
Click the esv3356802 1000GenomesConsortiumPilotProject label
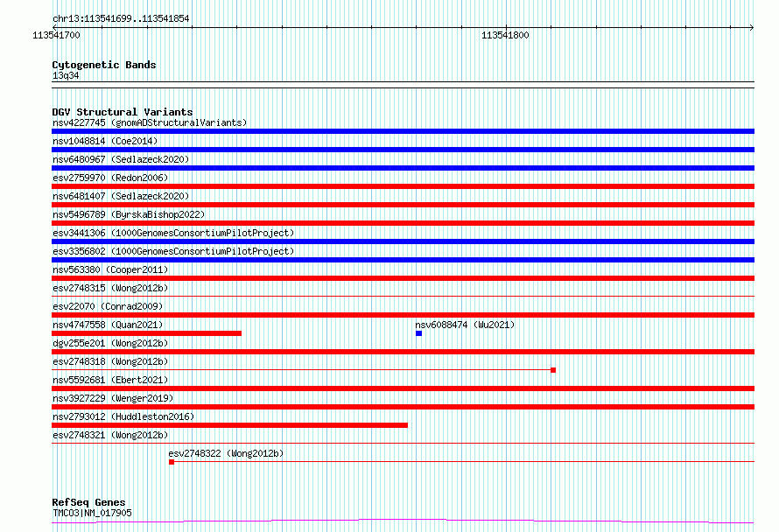[173, 251]
